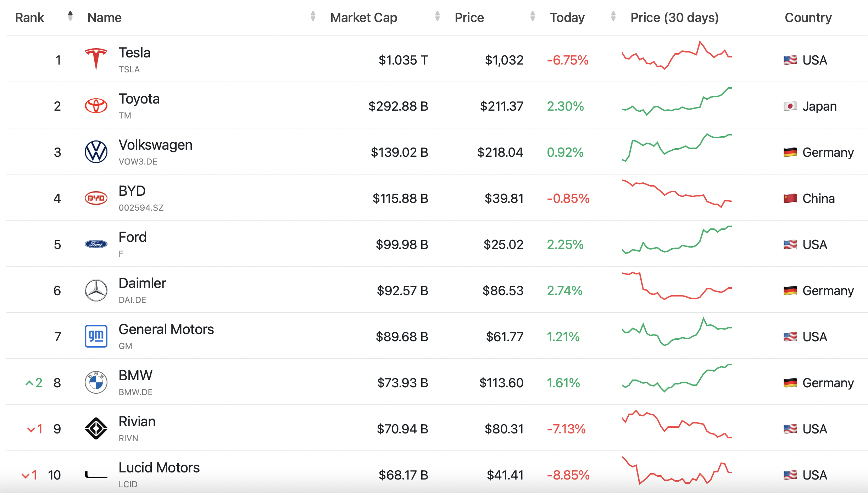Click the Toyota logo icon
Image resolution: width=868 pixels, height=493 pixels.
coord(96,106)
